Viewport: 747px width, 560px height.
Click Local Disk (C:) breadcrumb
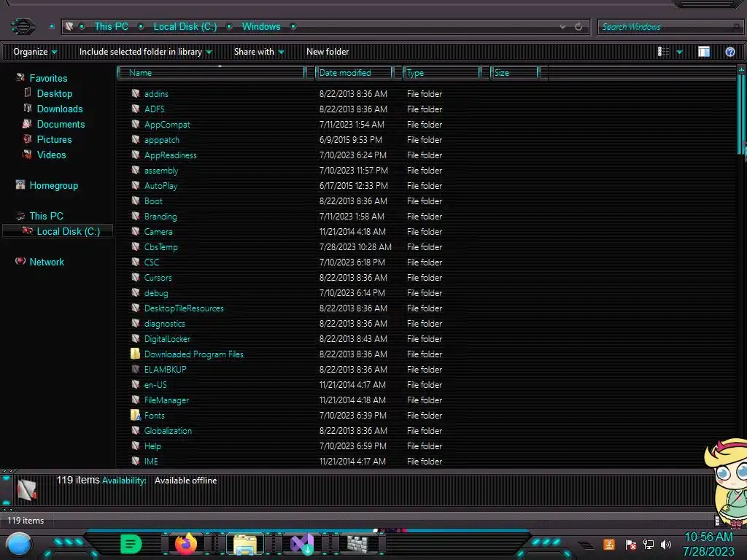click(185, 27)
